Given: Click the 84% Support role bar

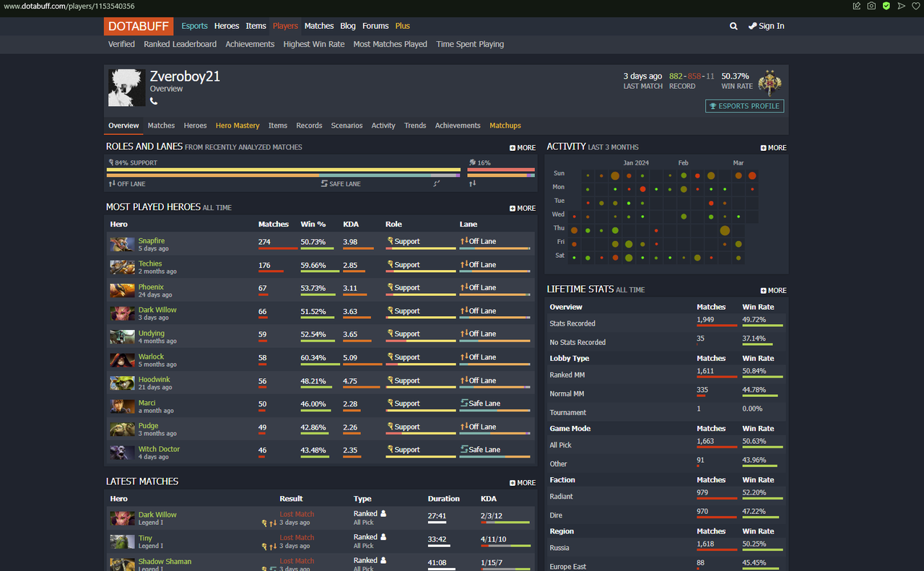Looking at the screenshot, I should 283,171.
